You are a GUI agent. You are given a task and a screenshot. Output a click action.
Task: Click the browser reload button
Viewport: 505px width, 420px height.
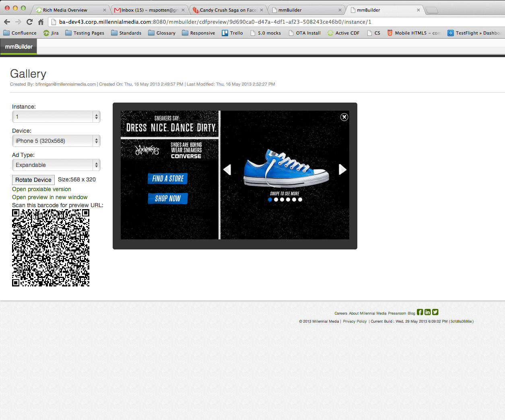click(29, 22)
